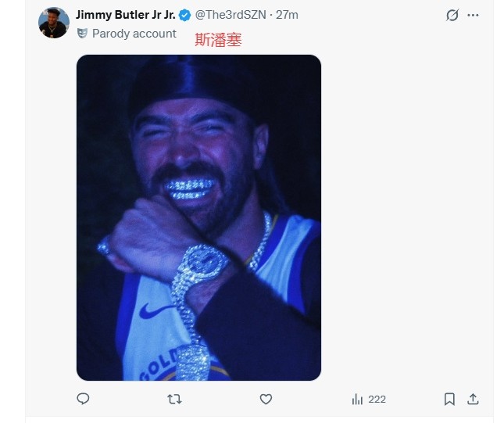This screenshot has height=423, width=504.
Task: Click the view analytics bar-chart icon
Action: pos(357,399)
